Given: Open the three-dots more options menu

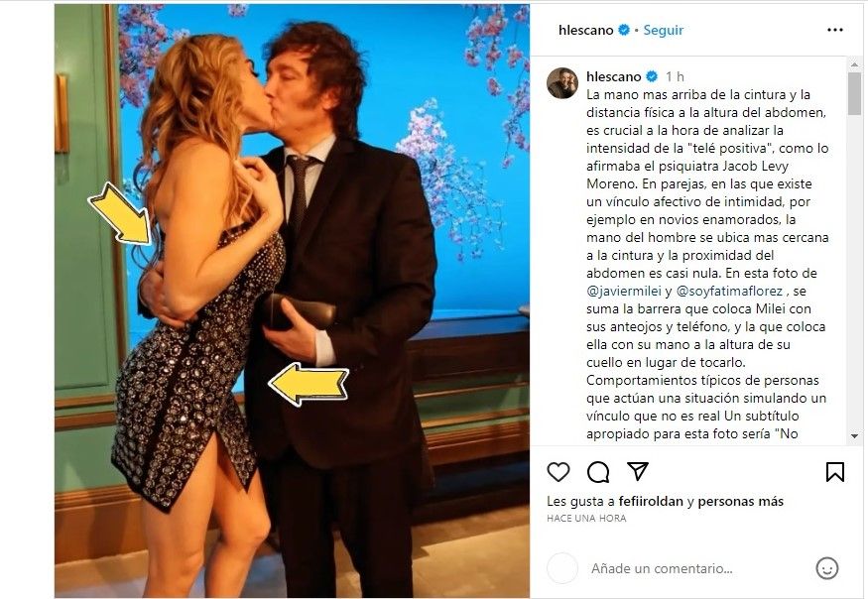Looking at the screenshot, I should [835, 30].
